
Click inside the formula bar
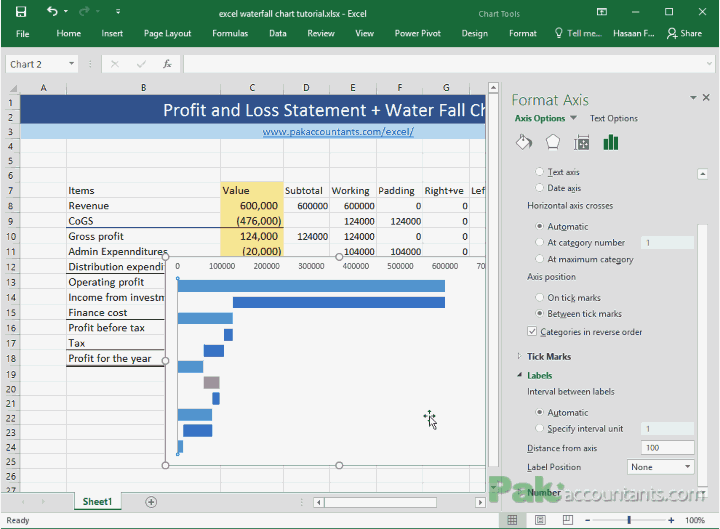(x=444, y=64)
